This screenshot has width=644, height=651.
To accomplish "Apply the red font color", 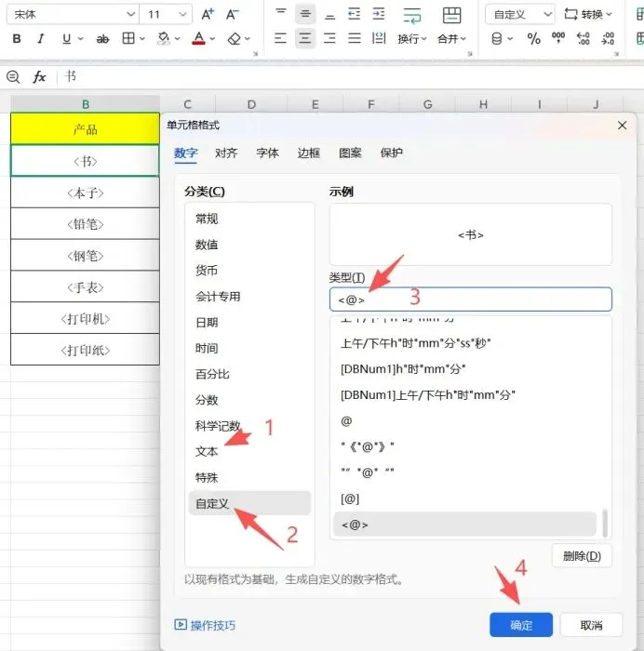I will (199, 39).
